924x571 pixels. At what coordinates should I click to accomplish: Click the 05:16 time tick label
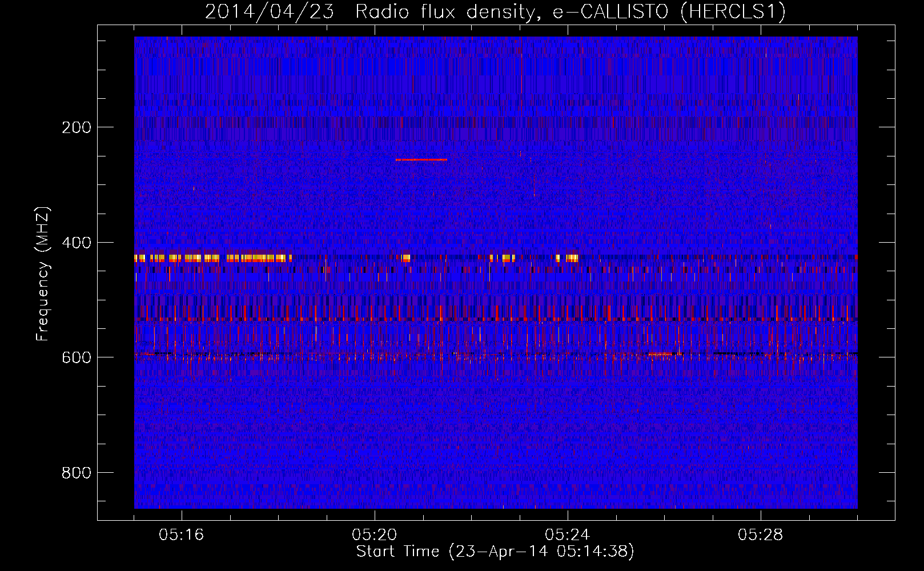[x=181, y=535]
